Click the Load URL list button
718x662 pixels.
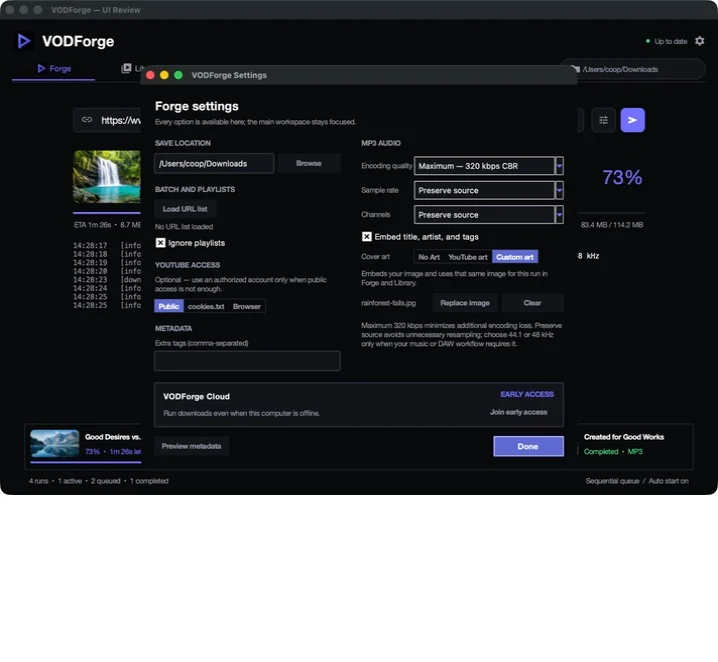coord(185,209)
